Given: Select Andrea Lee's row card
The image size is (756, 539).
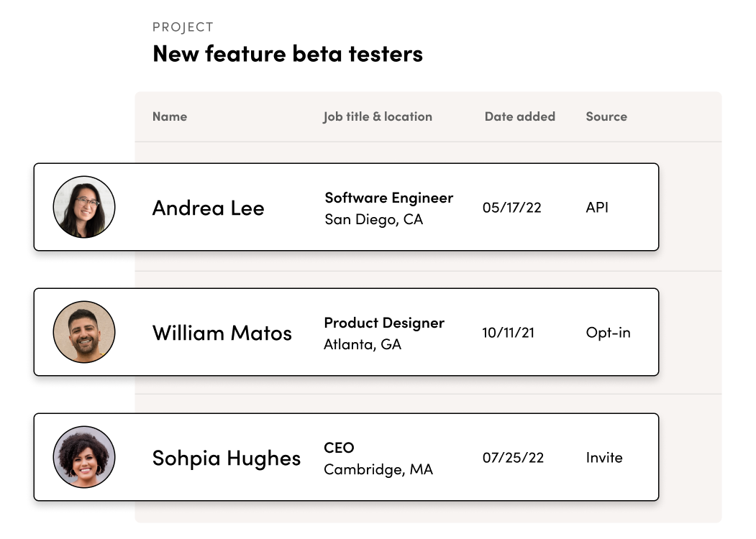Looking at the screenshot, I should [x=345, y=206].
